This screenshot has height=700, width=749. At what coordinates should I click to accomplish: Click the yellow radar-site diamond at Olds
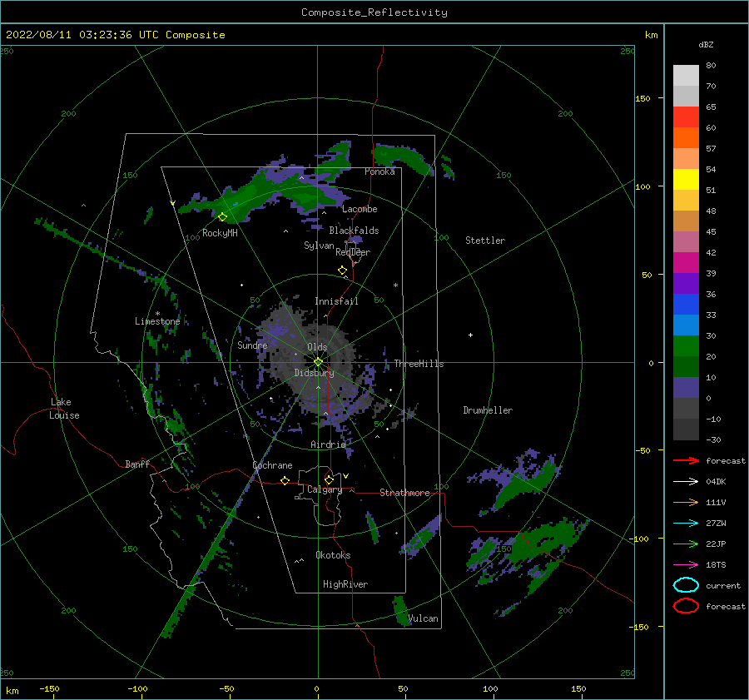tap(318, 362)
